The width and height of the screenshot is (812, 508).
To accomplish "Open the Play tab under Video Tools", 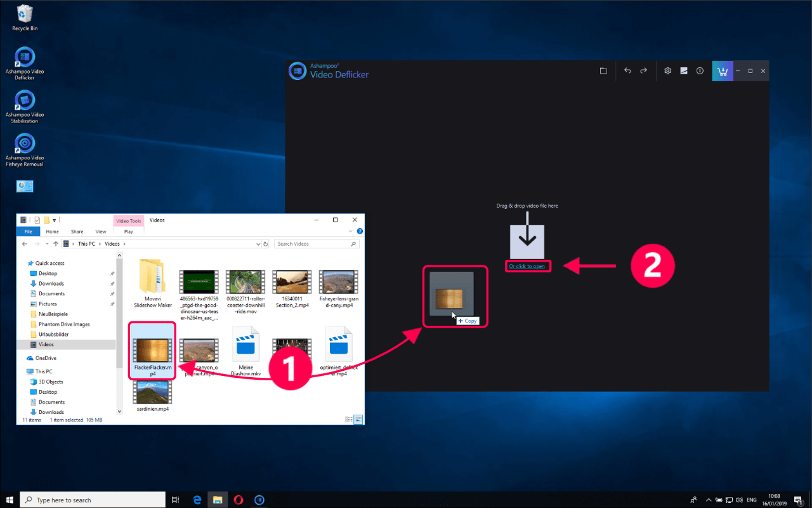I will [x=128, y=232].
